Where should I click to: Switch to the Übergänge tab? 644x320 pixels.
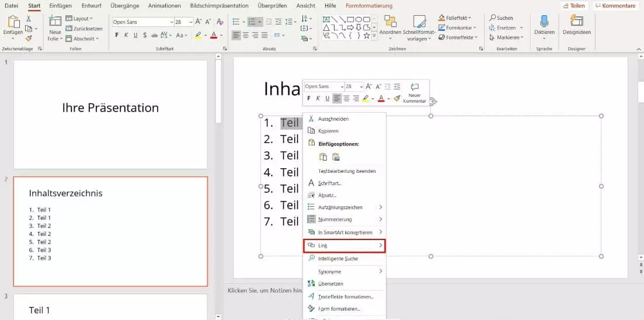(124, 6)
